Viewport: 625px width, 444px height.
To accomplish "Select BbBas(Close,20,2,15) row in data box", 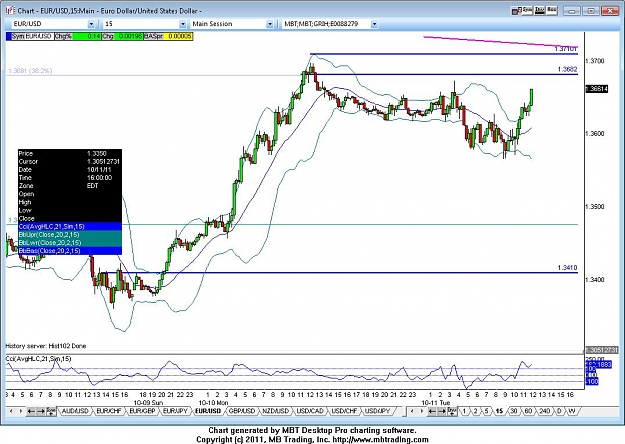I will (x=70, y=251).
